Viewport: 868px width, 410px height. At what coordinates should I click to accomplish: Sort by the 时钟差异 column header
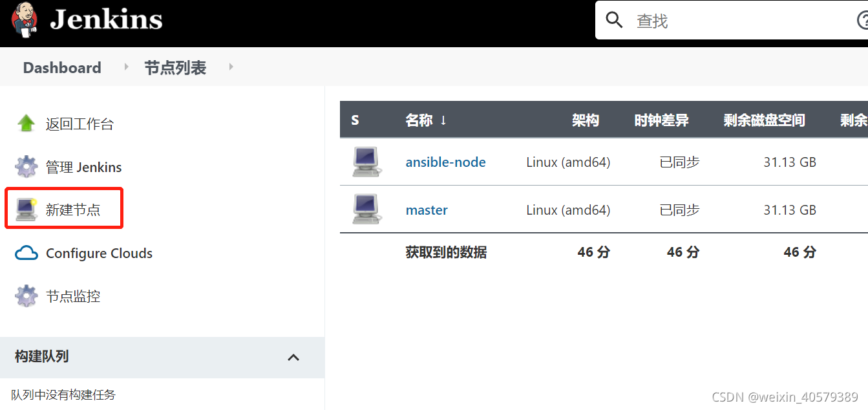[x=661, y=120]
